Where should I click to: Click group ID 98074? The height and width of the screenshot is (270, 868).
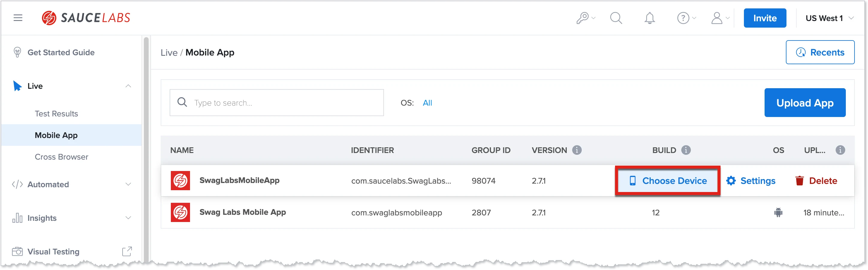pyautogui.click(x=483, y=181)
